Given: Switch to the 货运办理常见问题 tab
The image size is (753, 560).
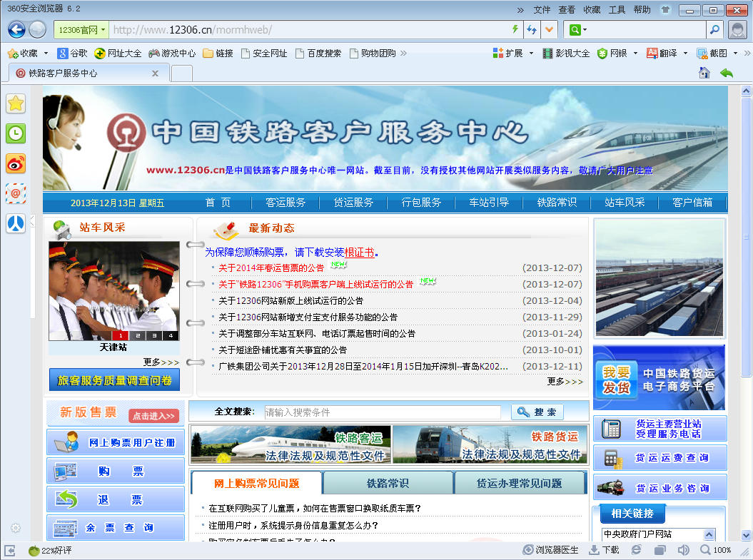Looking at the screenshot, I should tap(519, 483).
